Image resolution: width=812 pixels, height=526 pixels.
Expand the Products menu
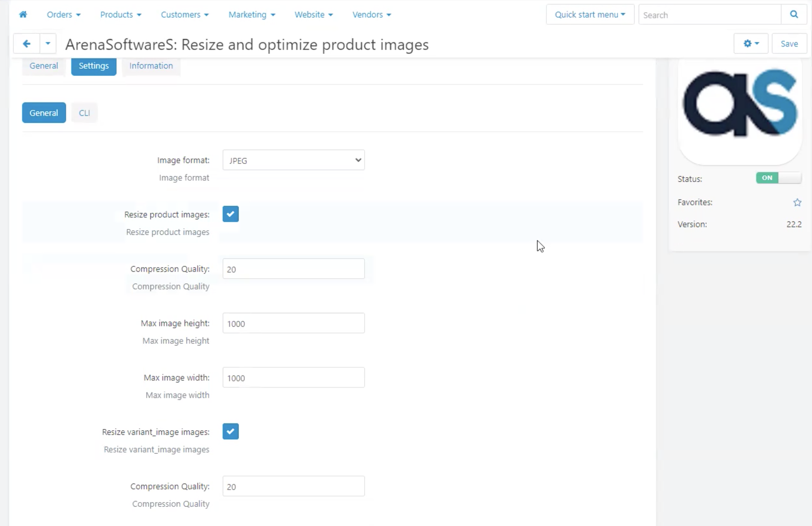click(x=120, y=15)
